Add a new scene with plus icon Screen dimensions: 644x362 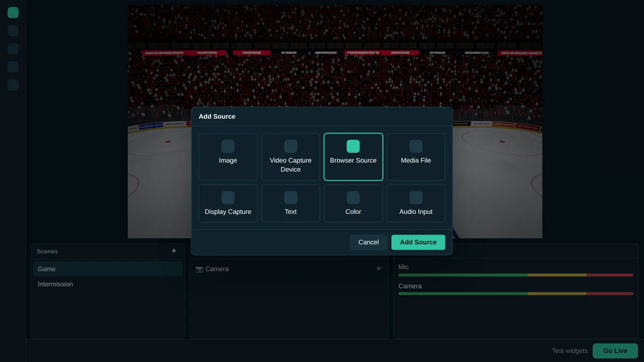[174, 251]
